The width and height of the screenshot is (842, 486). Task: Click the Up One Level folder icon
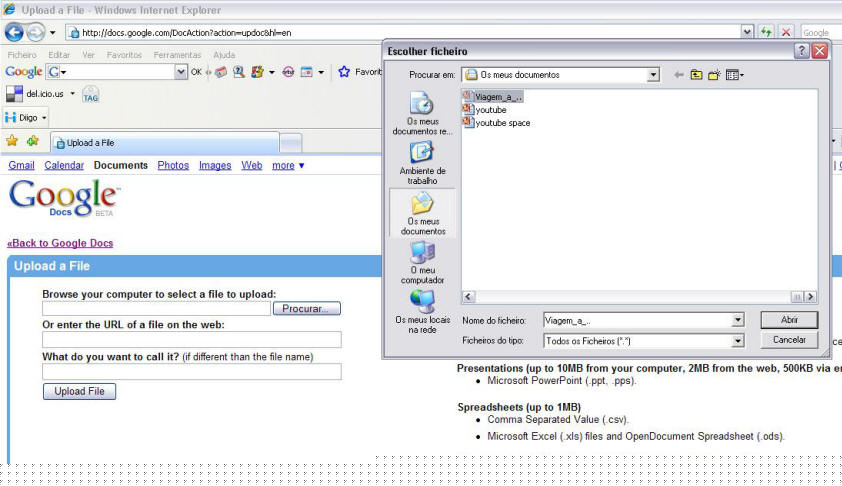tap(696, 75)
